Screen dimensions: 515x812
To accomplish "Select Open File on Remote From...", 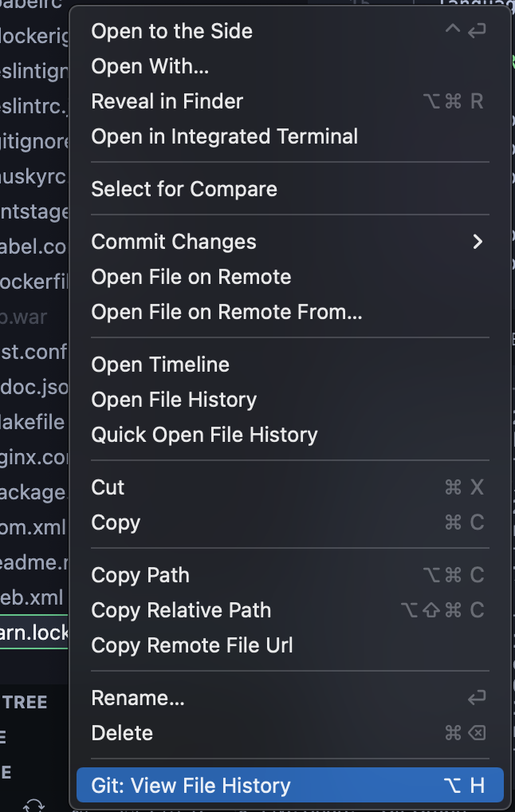I will (226, 312).
